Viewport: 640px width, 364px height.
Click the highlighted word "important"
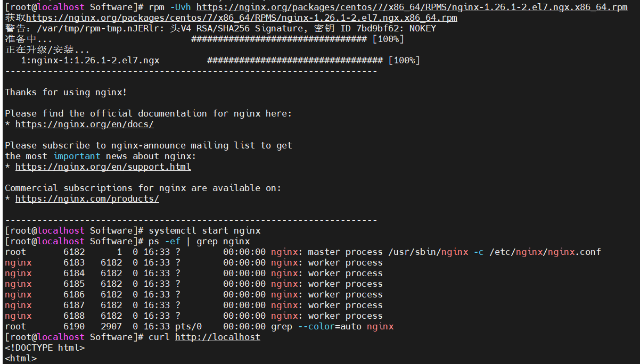77,156
